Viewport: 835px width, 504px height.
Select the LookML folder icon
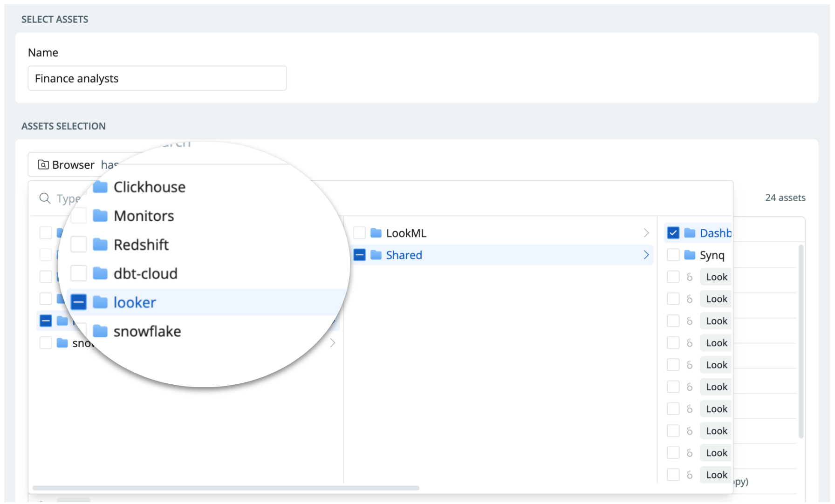(376, 233)
